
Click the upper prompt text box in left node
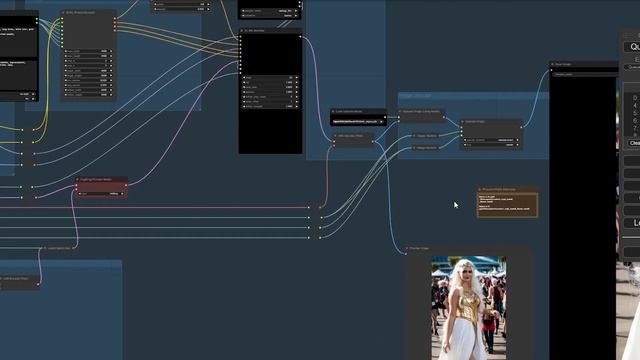(x=18, y=41)
